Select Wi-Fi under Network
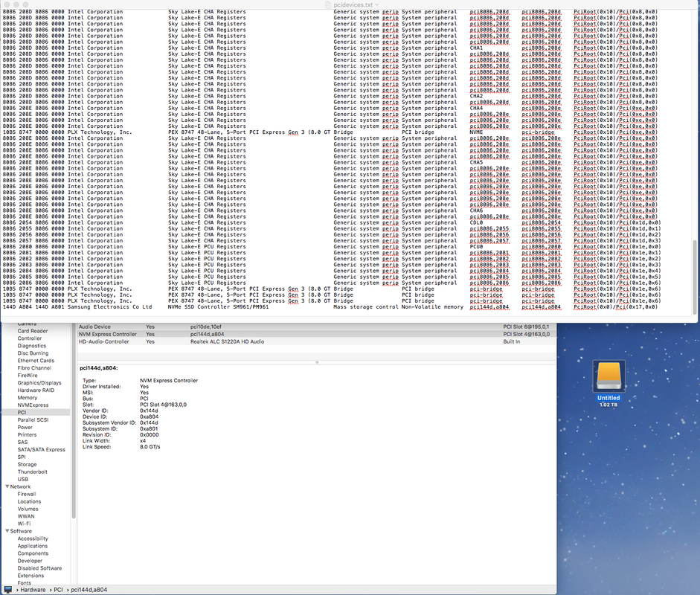This screenshot has height=595, width=700. coord(24,524)
